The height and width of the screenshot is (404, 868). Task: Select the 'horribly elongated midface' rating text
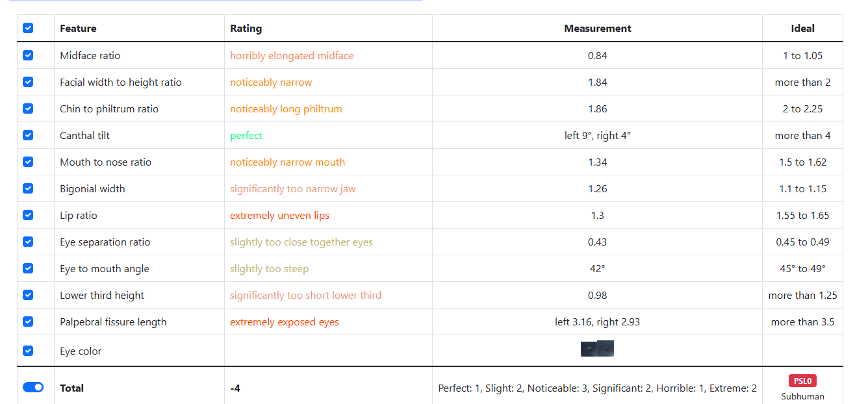[x=292, y=56]
